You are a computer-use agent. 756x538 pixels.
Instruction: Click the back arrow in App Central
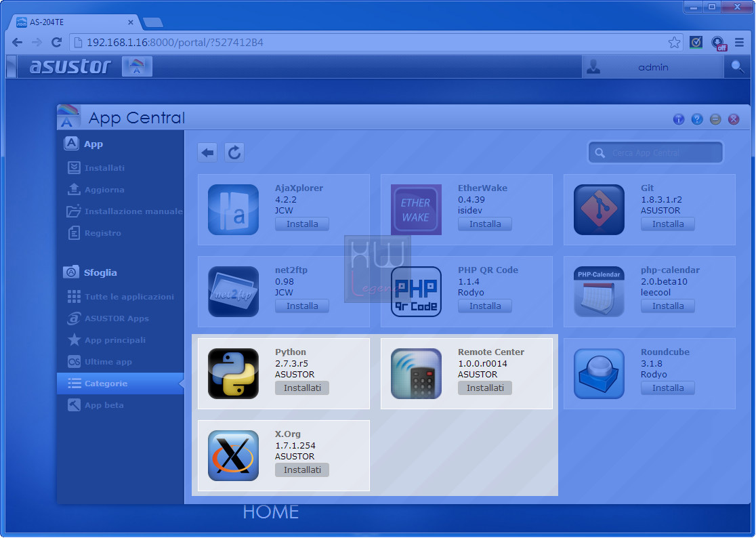coord(207,153)
